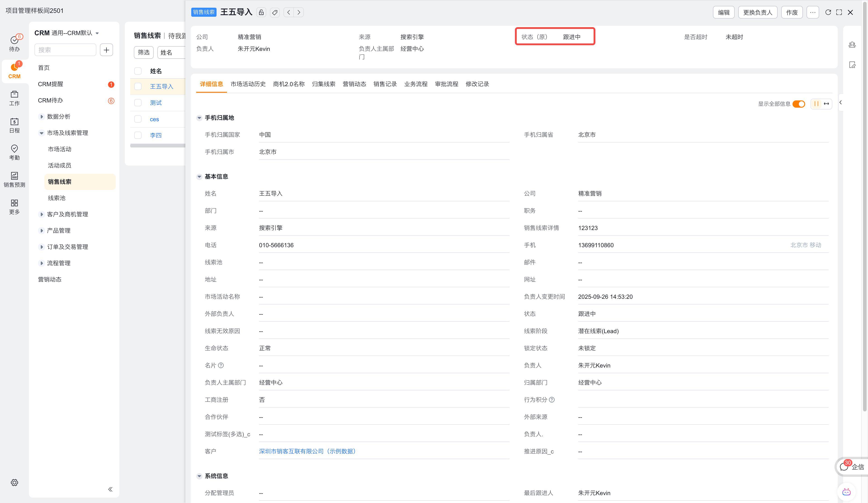Open settings gear at bottom left

pos(14,482)
